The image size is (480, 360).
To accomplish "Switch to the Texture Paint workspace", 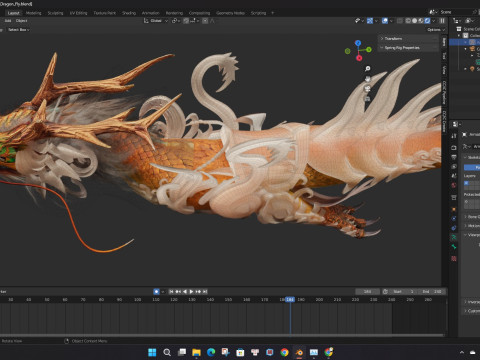I will pos(104,13).
